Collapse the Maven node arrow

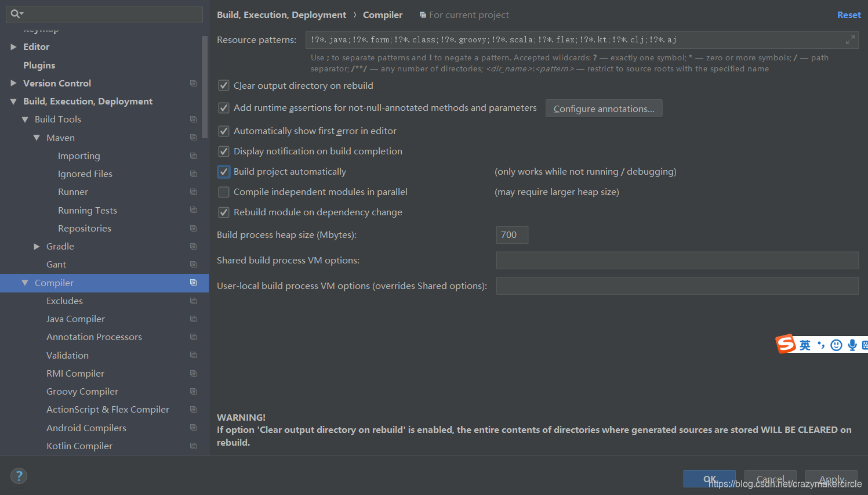click(x=37, y=138)
